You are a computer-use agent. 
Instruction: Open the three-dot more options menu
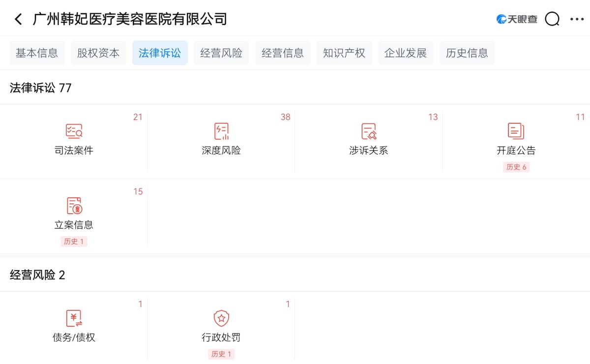[x=577, y=19]
